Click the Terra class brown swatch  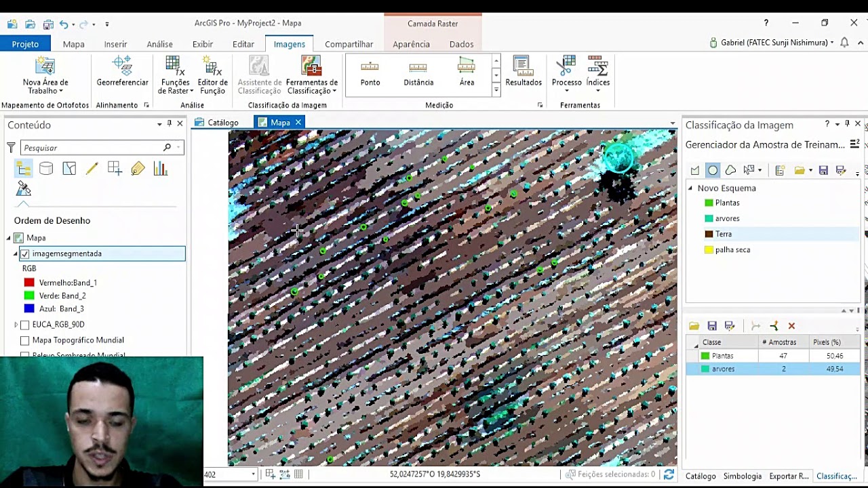pos(709,234)
